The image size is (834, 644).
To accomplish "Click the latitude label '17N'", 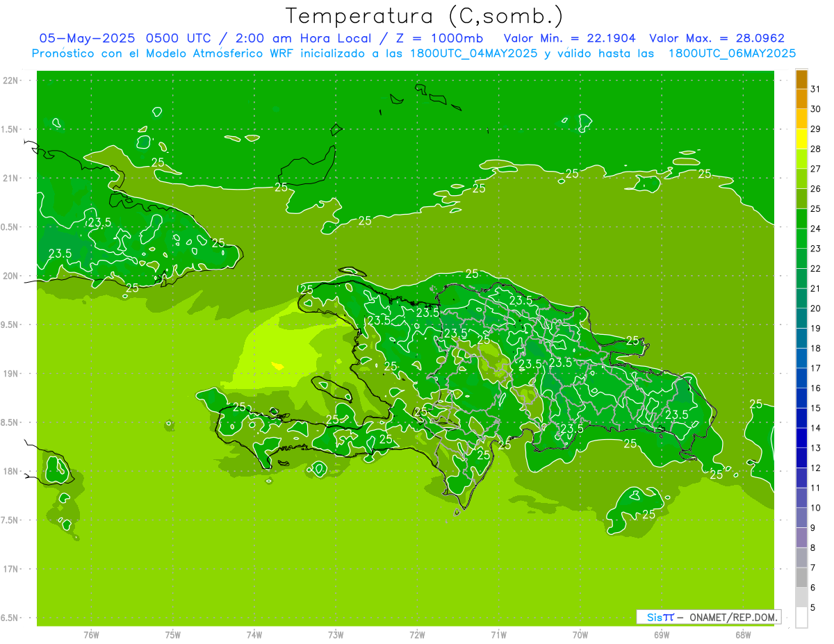I will (x=10, y=569).
